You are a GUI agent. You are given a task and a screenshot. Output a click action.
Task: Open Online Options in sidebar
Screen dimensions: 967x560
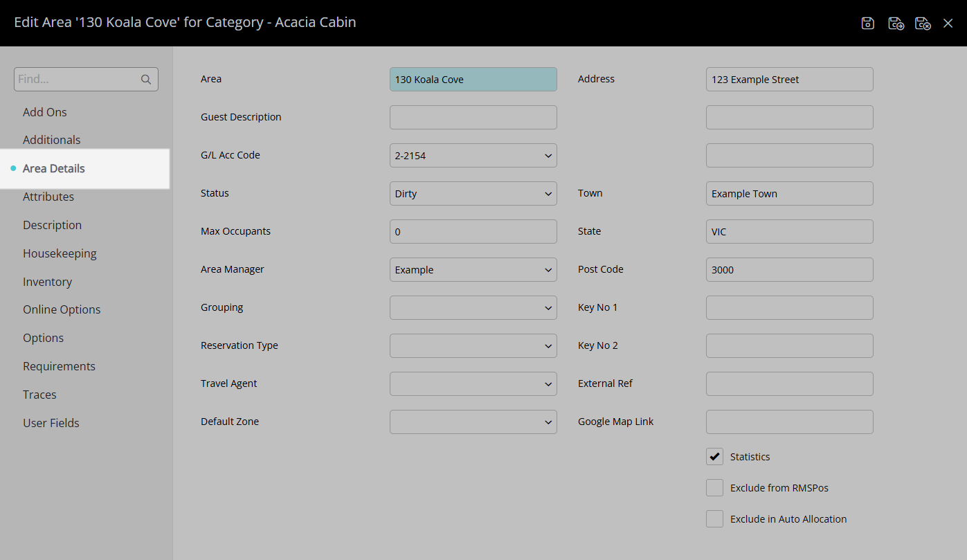point(62,309)
